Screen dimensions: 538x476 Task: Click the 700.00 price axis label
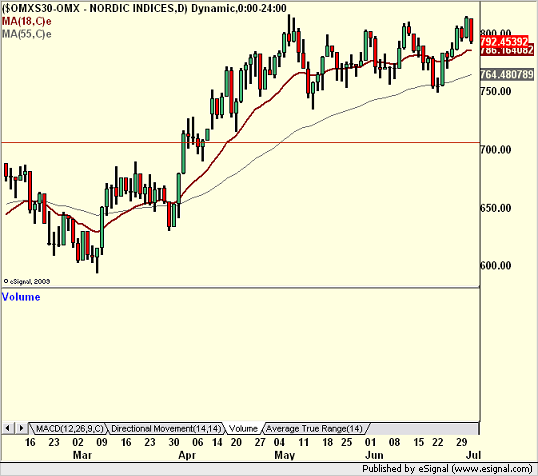[x=496, y=150]
